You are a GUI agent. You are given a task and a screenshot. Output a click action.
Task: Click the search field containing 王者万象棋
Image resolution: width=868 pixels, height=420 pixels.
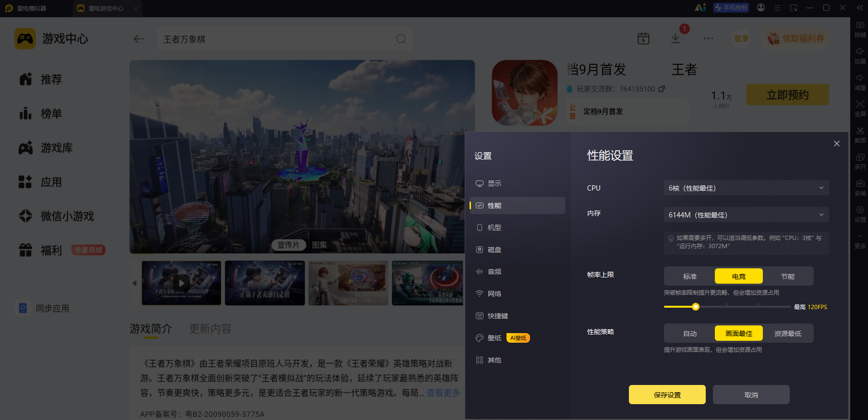coord(285,39)
